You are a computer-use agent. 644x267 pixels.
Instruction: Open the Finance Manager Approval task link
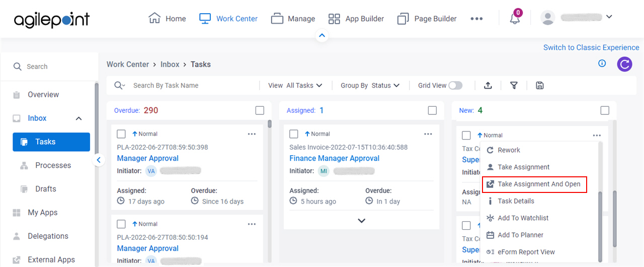pyautogui.click(x=335, y=158)
